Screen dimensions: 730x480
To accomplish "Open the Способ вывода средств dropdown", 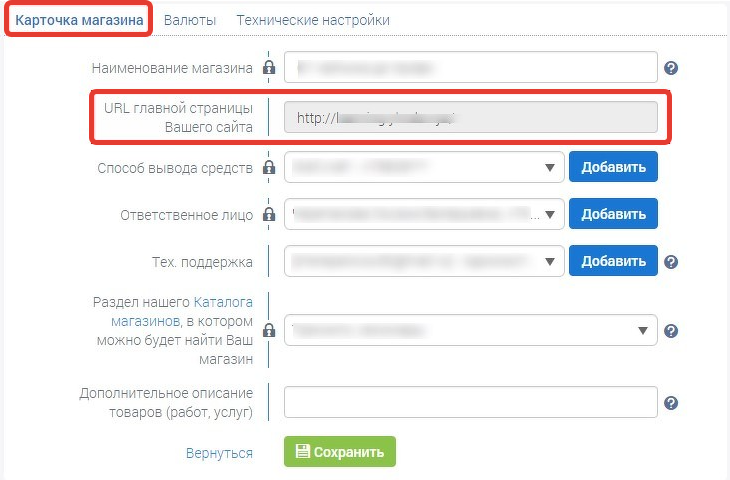I will point(424,167).
